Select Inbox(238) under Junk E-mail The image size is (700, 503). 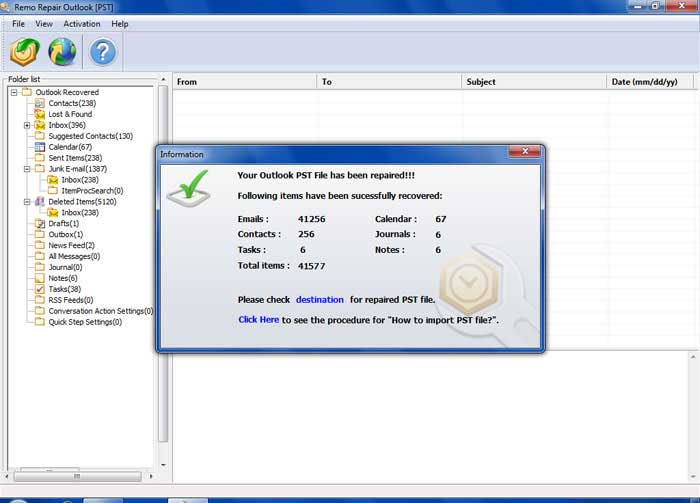(x=80, y=180)
